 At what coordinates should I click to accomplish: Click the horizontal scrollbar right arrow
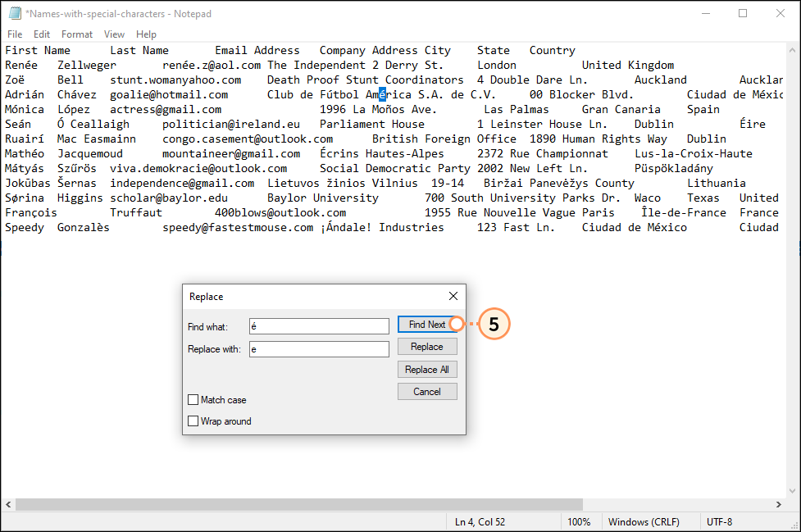pos(779,504)
